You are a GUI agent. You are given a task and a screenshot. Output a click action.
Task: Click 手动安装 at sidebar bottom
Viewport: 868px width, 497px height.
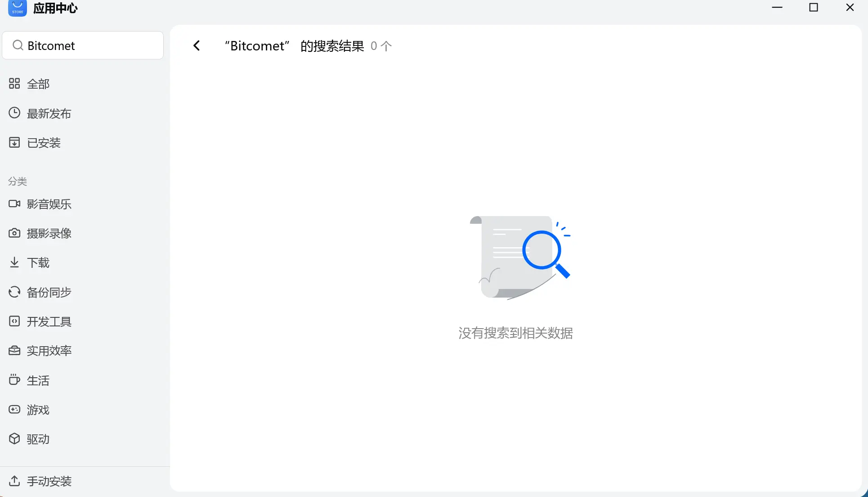click(x=49, y=481)
